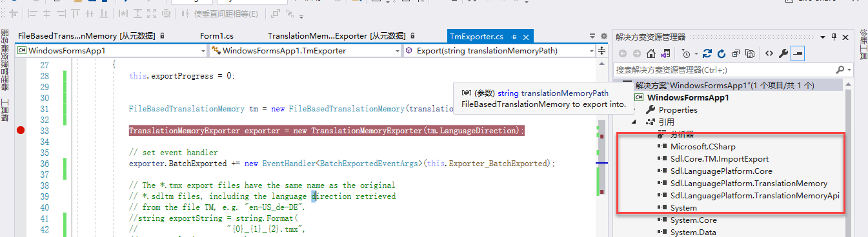Click the editor split window handle
Screen dimensions: 868x237
[602, 50]
